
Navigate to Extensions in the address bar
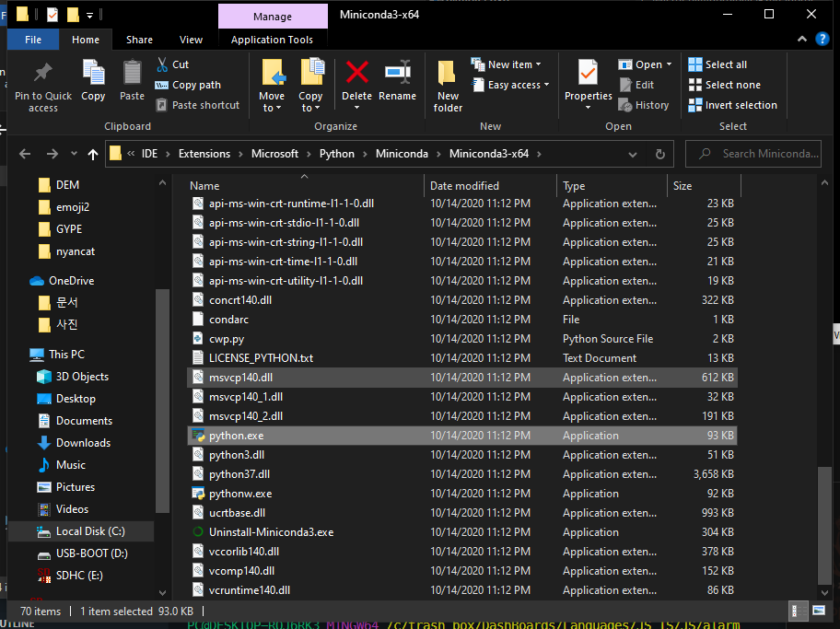coord(204,154)
